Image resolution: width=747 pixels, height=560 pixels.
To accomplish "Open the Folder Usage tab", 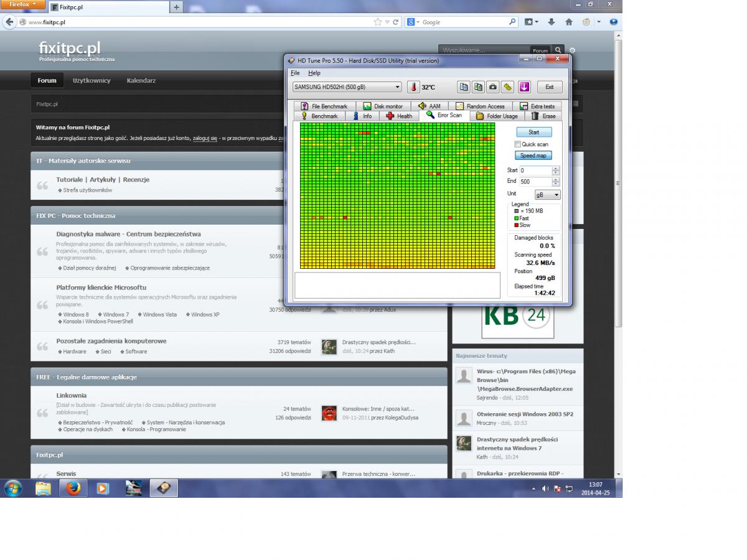I will click(497, 116).
